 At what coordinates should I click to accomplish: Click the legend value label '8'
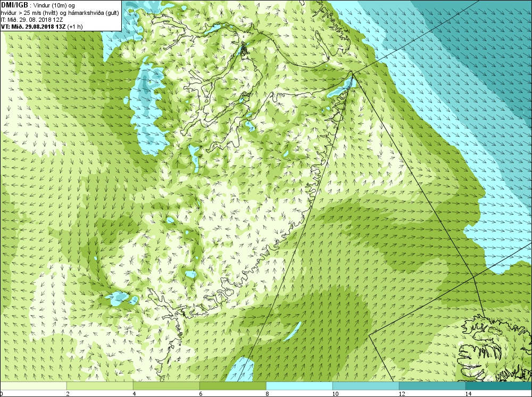tap(268, 394)
